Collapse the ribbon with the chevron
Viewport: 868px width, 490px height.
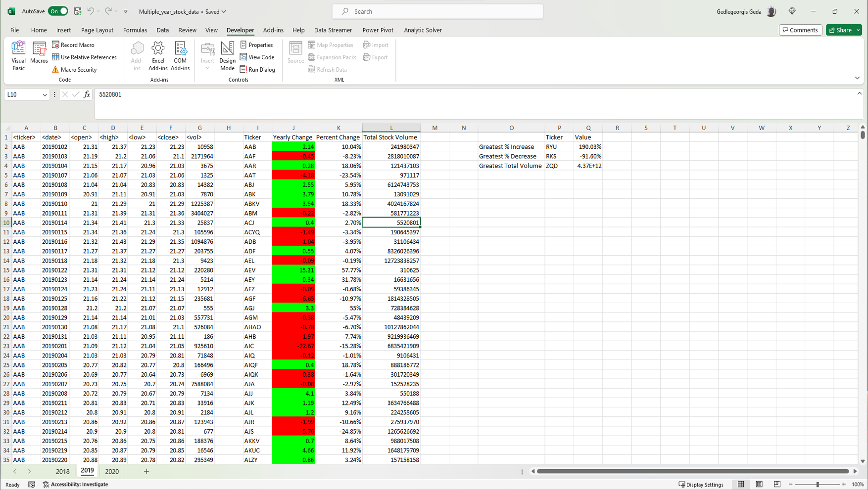tap(857, 78)
